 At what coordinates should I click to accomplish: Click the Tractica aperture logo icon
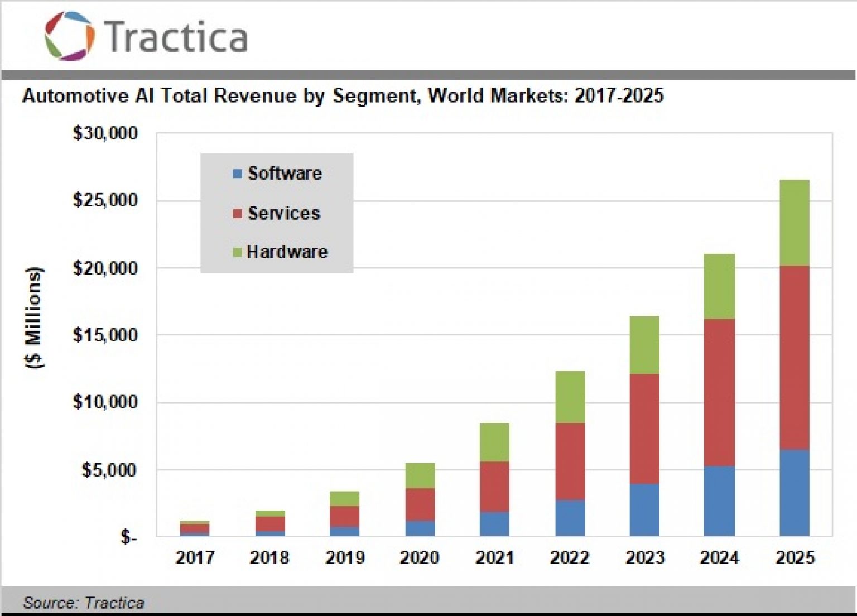tap(70, 36)
